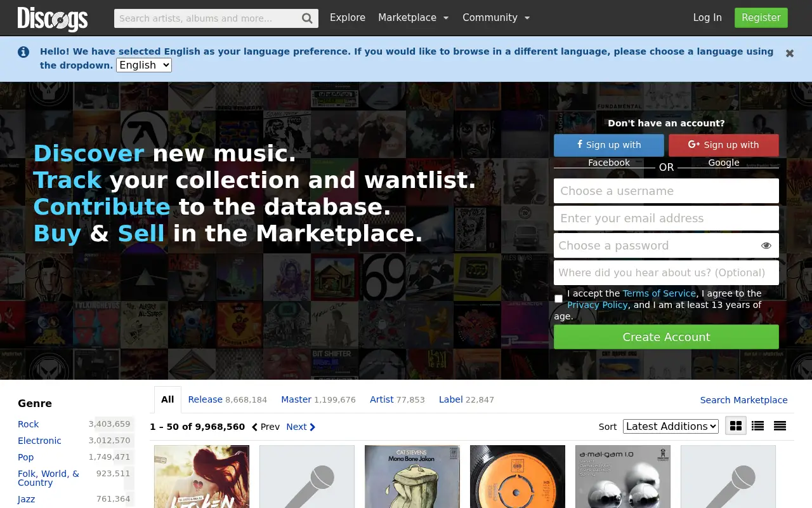Screen dimensions: 812x508
Task: Open the language dropdown
Action: point(144,65)
